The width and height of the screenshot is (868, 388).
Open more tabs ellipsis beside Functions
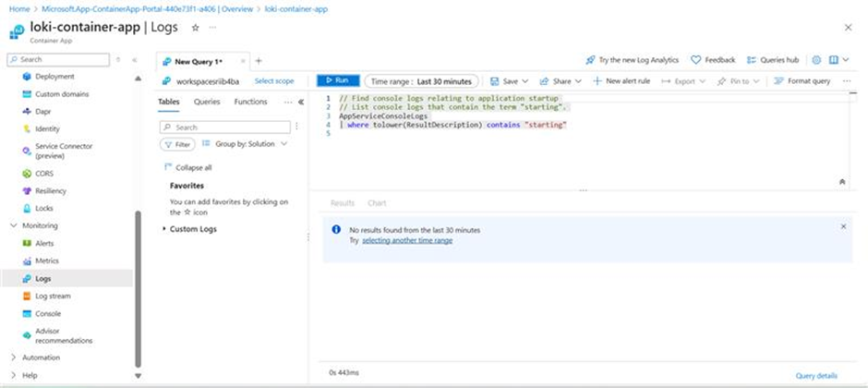288,102
